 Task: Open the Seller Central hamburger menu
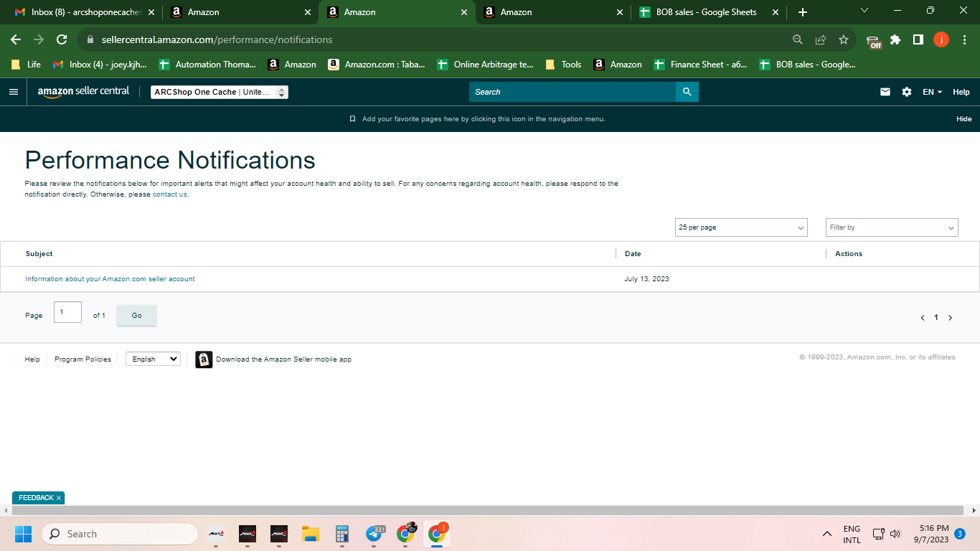pyautogui.click(x=13, y=92)
